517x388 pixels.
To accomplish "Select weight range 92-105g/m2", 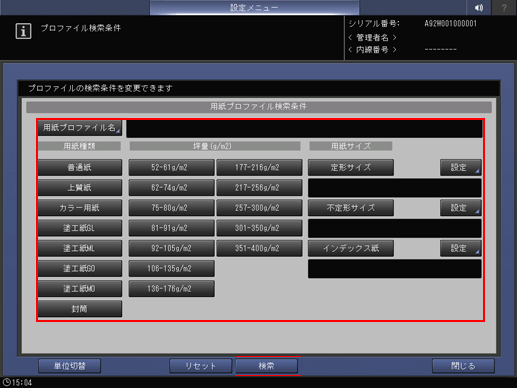I will pos(171,248).
